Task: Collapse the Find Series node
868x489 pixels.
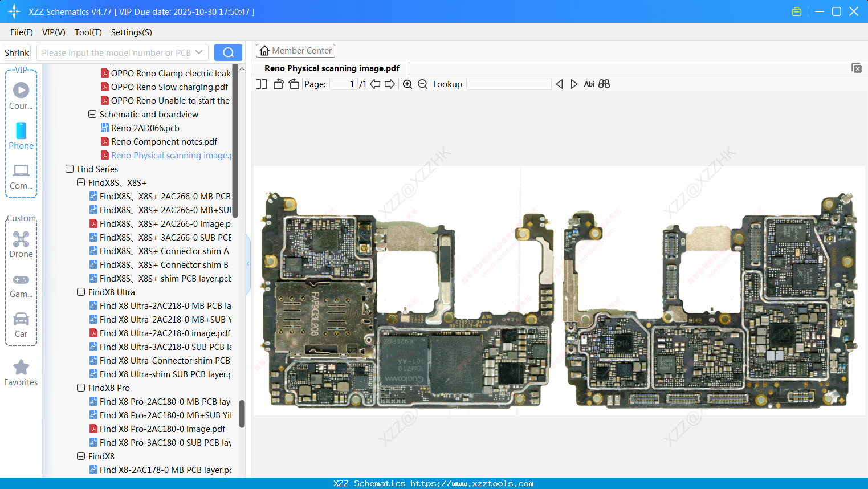Action: pos(70,169)
